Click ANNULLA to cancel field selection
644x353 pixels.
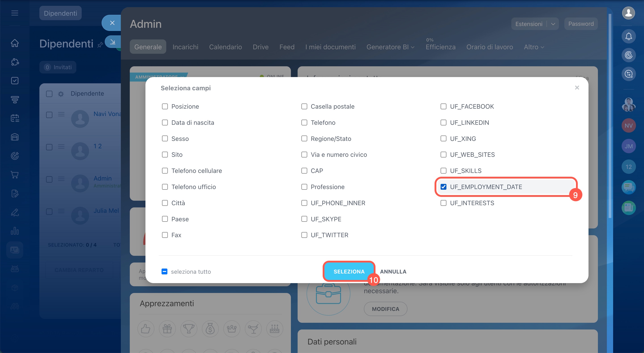(393, 271)
